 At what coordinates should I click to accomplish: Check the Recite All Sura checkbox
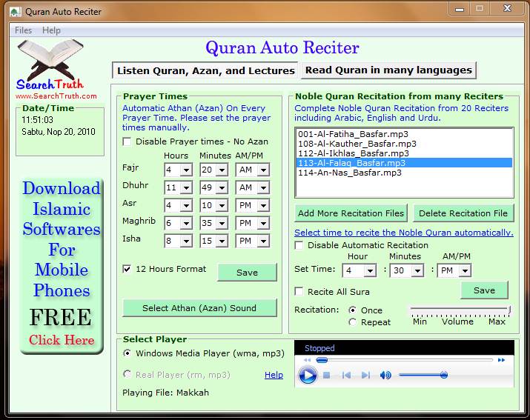click(299, 291)
